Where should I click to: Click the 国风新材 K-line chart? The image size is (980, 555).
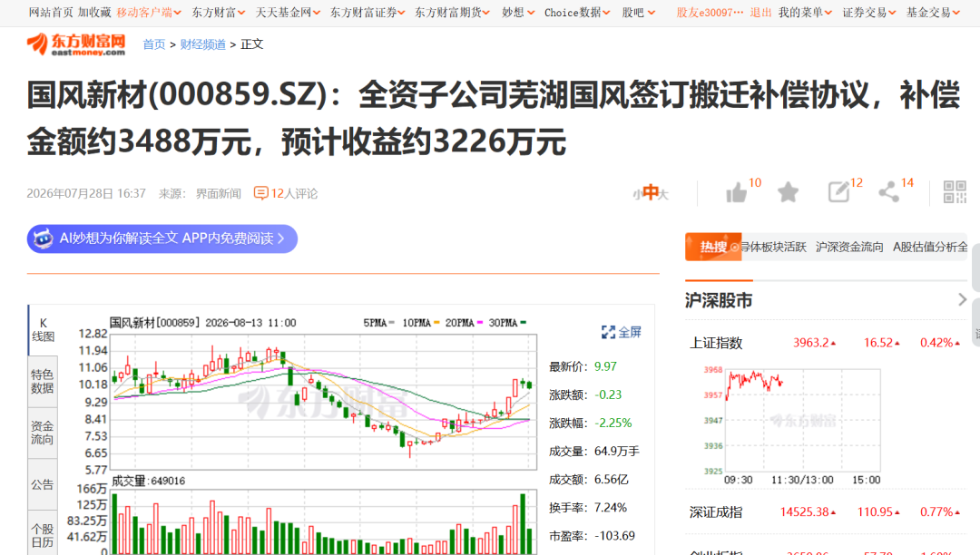(324, 402)
